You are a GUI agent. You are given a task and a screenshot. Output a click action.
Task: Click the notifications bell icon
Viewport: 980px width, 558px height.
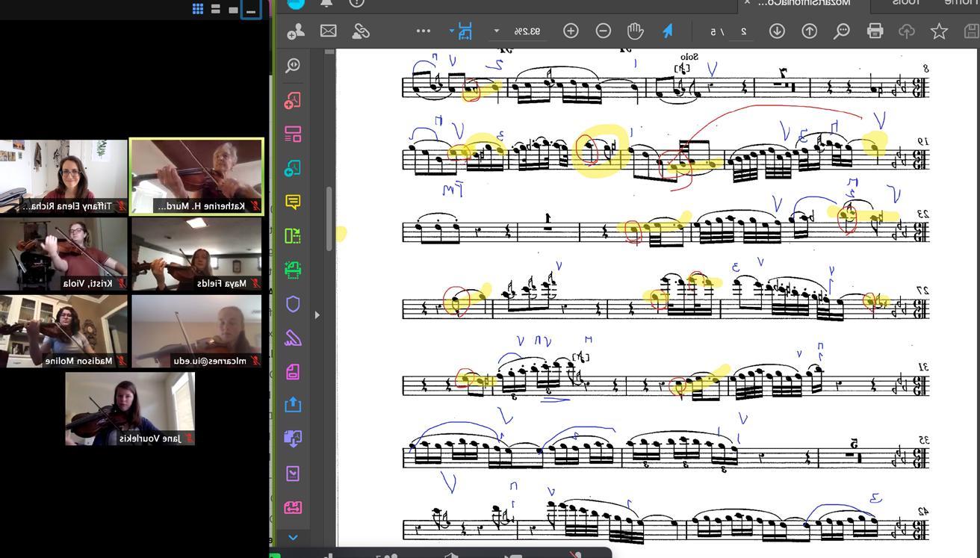[x=326, y=3]
